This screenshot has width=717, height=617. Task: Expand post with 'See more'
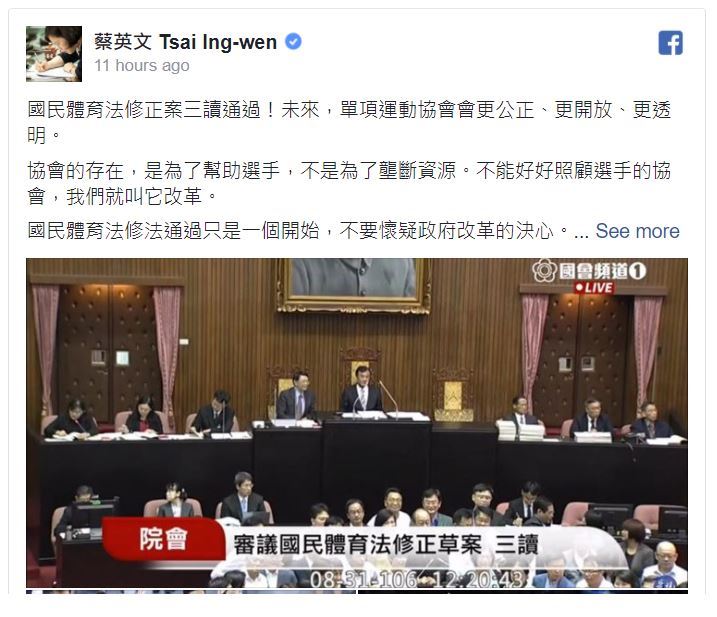pos(637,231)
